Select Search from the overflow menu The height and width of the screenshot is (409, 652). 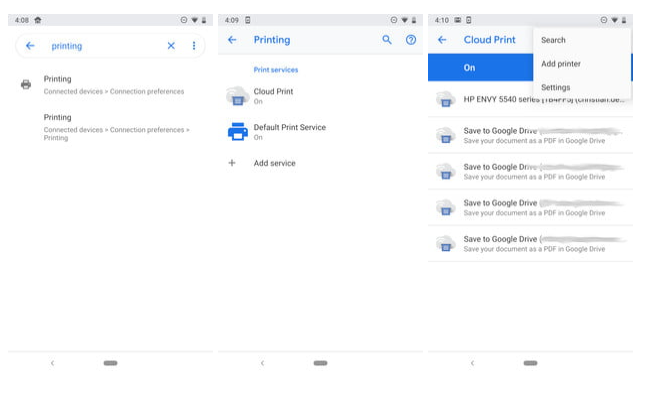pos(582,40)
